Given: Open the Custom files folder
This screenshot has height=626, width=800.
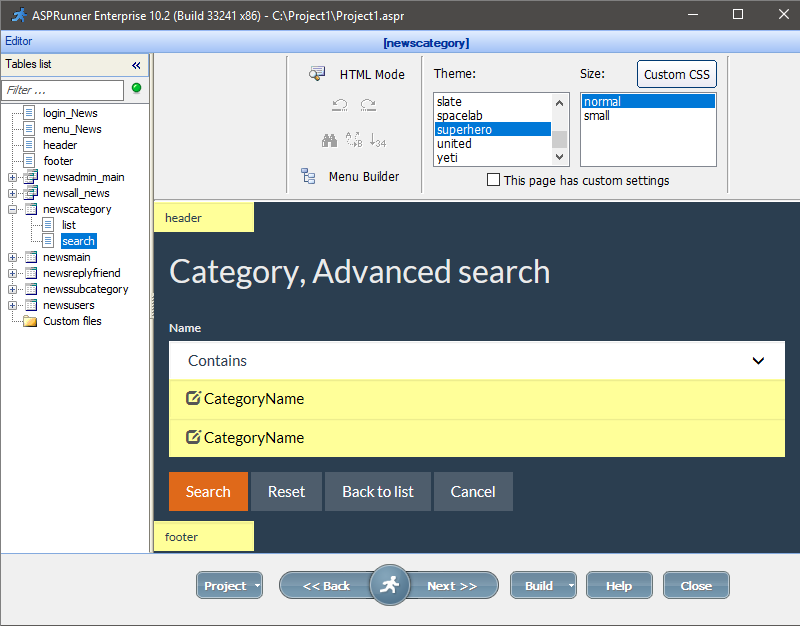Looking at the screenshot, I should tap(72, 321).
